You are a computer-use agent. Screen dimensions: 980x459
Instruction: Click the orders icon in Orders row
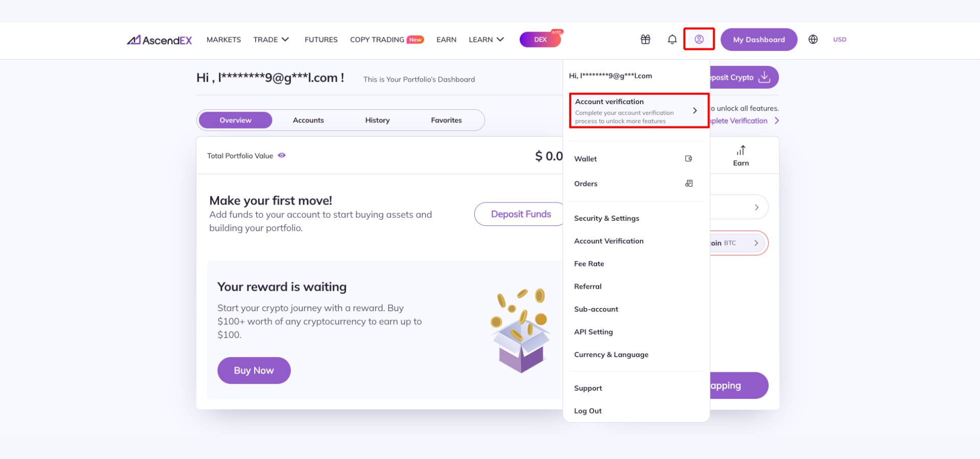[689, 184]
